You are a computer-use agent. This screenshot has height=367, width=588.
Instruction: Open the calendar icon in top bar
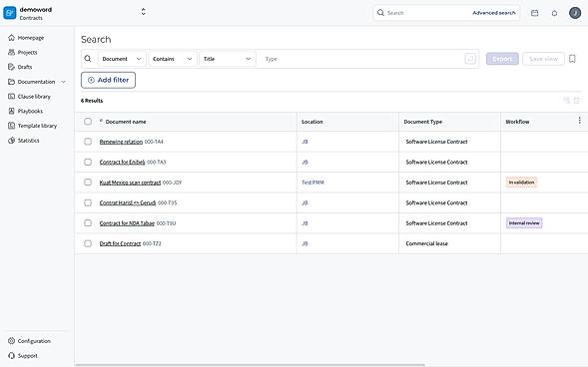click(535, 13)
